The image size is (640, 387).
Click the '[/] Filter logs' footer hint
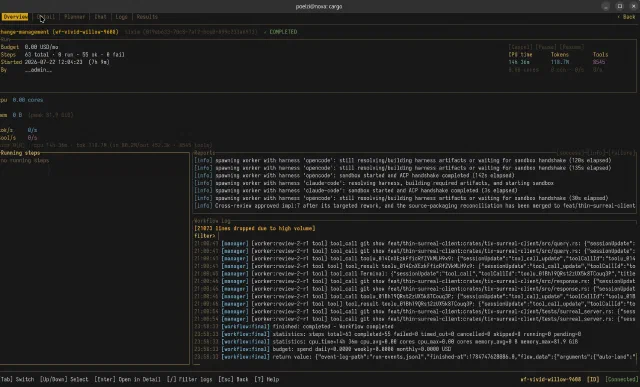[x=189, y=379]
